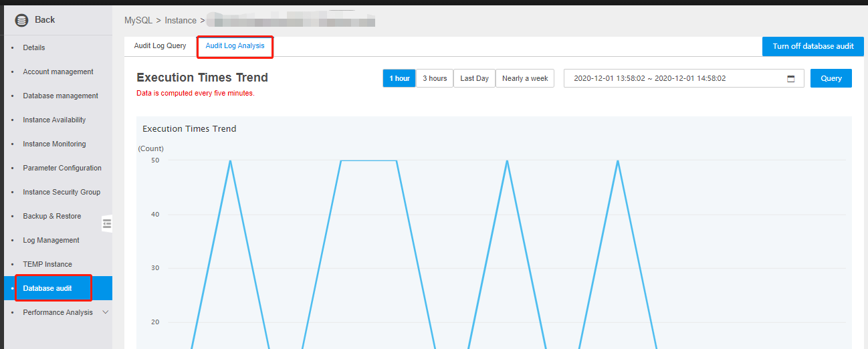Click the large Execution Times Trend heading
The width and height of the screenshot is (868, 349).
point(202,78)
